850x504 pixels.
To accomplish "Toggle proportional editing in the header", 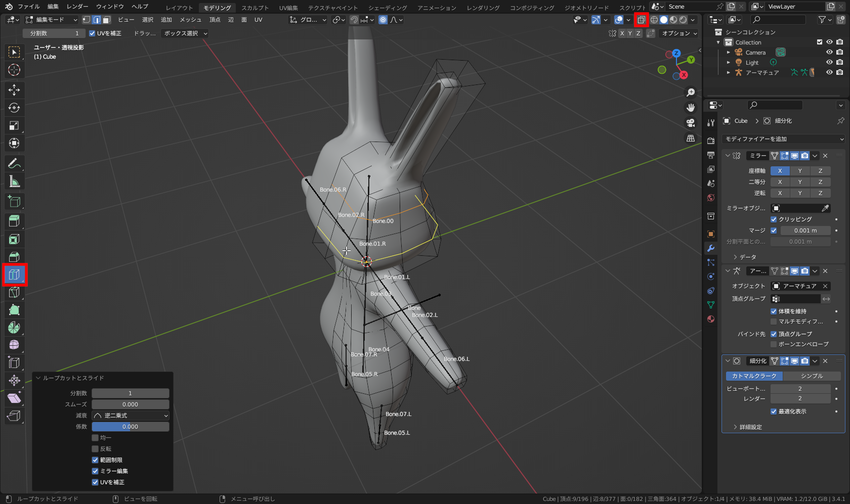I will pos(382,20).
